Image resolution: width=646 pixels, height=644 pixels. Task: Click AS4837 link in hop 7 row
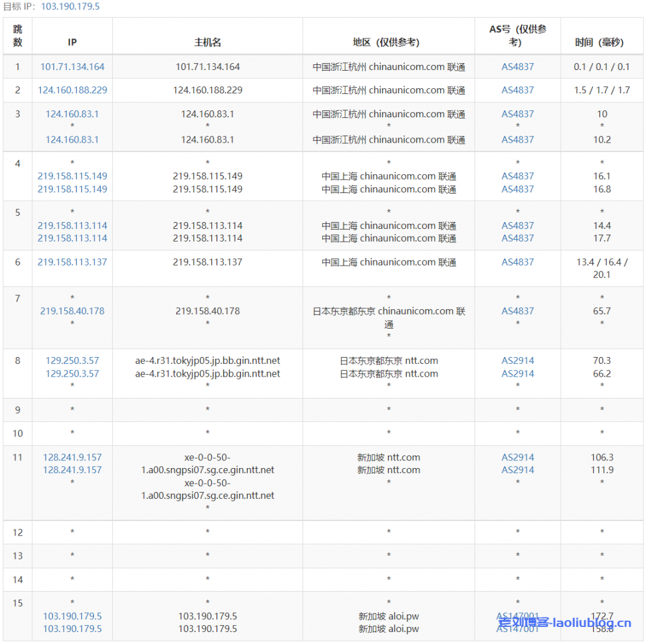coord(517,311)
